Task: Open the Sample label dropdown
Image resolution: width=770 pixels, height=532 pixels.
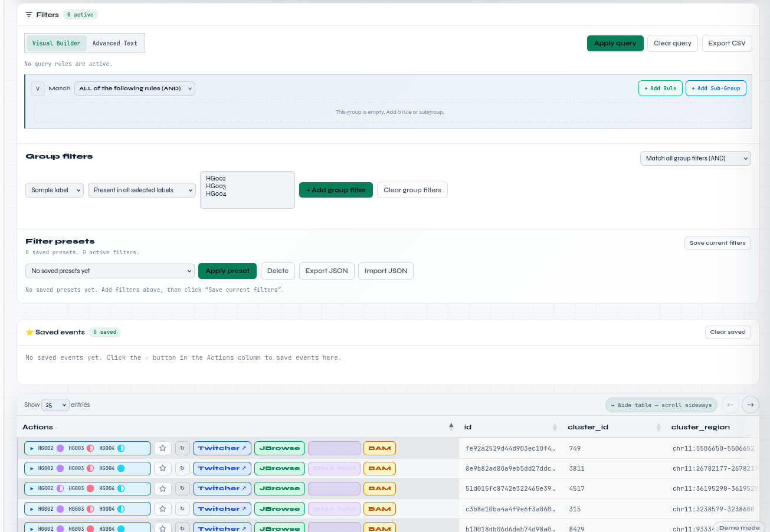Action: point(54,190)
